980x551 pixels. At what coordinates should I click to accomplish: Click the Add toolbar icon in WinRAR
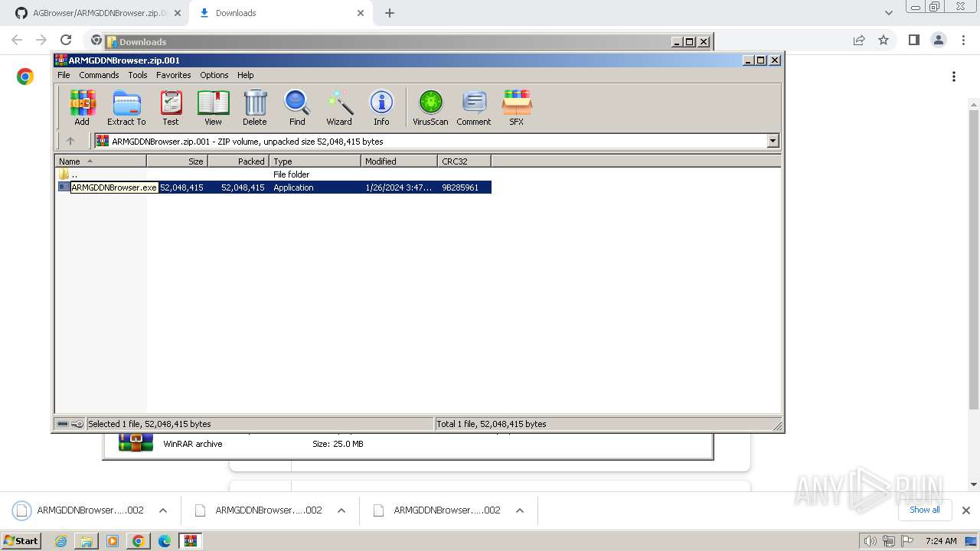[x=82, y=107]
